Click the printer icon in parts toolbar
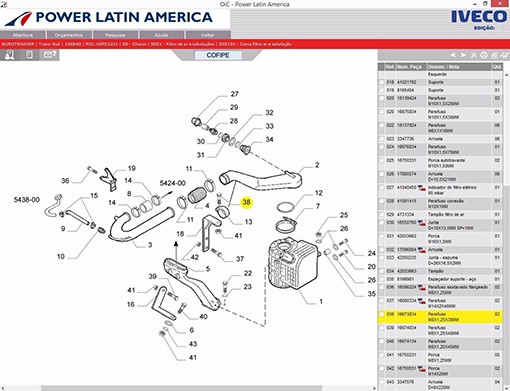Image resolution: width=510 pixels, height=391 pixels. click(484, 55)
